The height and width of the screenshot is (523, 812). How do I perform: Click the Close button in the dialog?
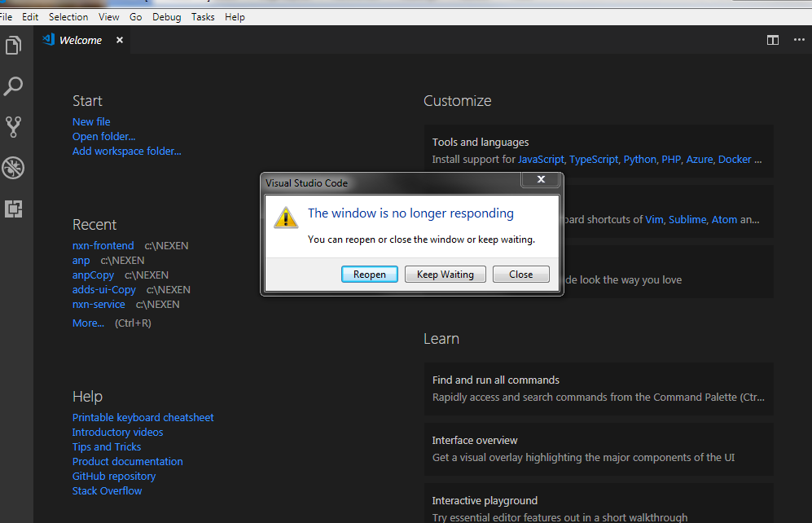[521, 275]
